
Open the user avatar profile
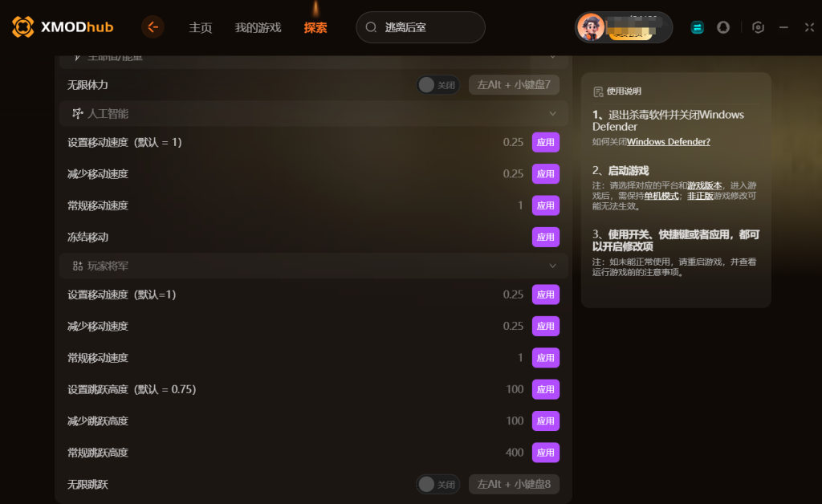click(x=590, y=27)
